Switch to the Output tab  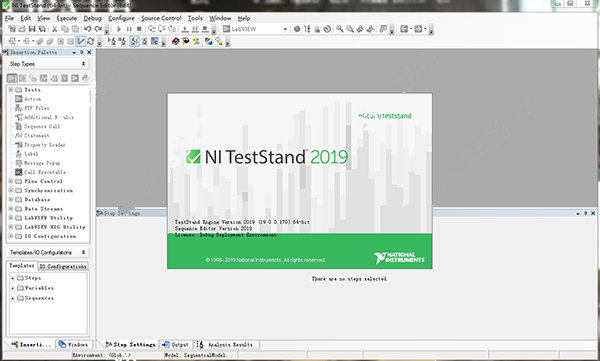click(x=175, y=345)
